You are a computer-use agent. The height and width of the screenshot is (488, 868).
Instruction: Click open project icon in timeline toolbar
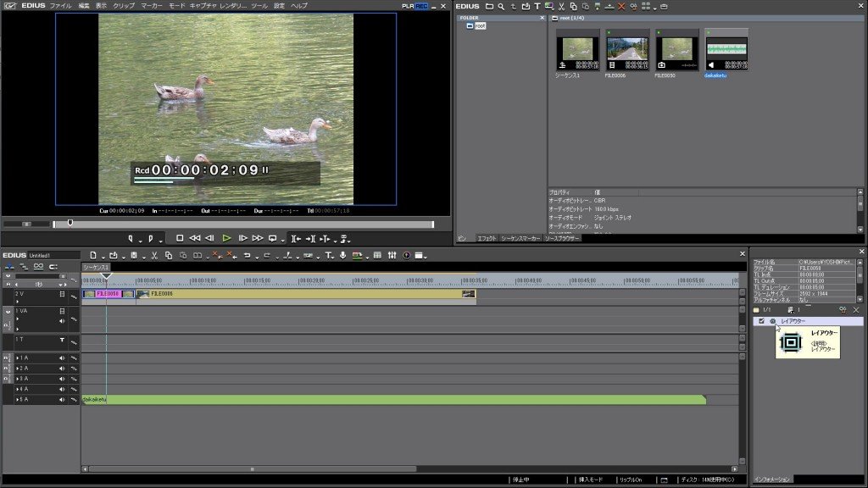pyautogui.click(x=114, y=255)
